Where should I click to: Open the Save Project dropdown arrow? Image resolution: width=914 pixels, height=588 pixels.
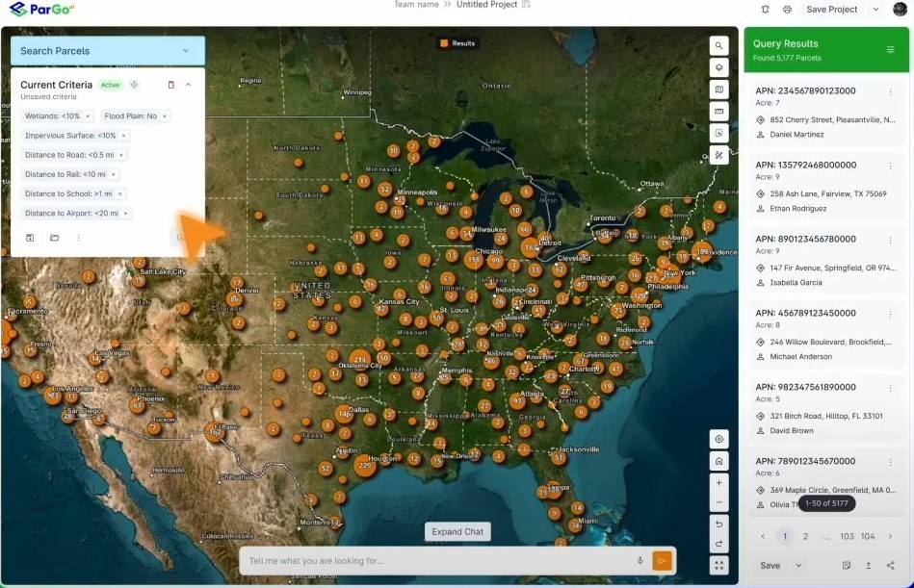coord(875,10)
